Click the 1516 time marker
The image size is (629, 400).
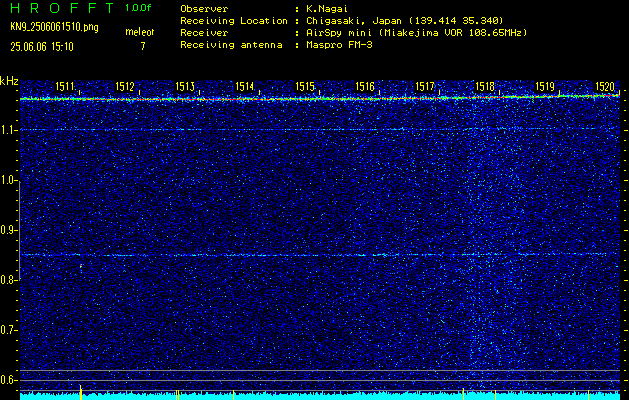(x=365, y=86)
